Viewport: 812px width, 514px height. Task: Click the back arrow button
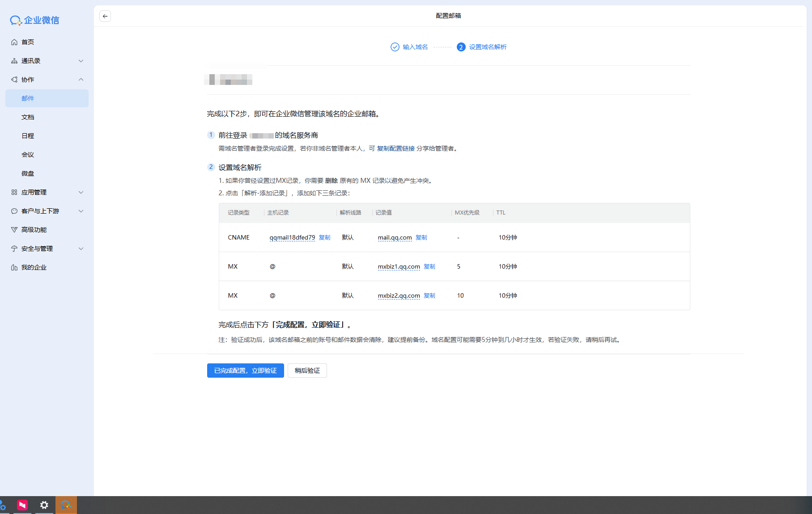pos(105,16)
